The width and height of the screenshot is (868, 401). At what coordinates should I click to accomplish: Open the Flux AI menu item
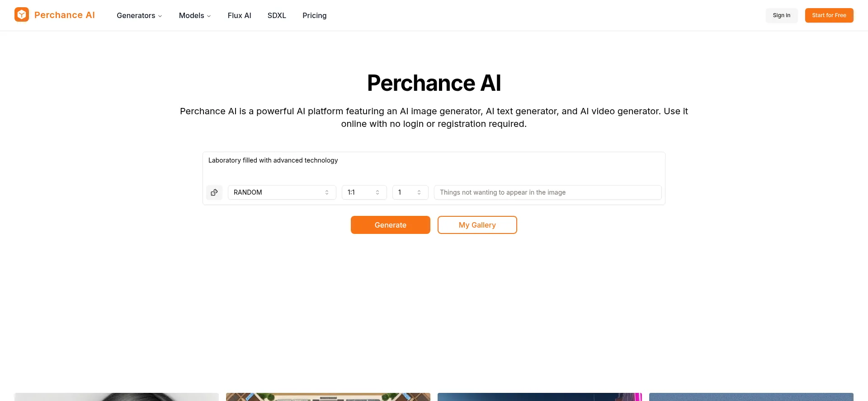click(239, 15)
